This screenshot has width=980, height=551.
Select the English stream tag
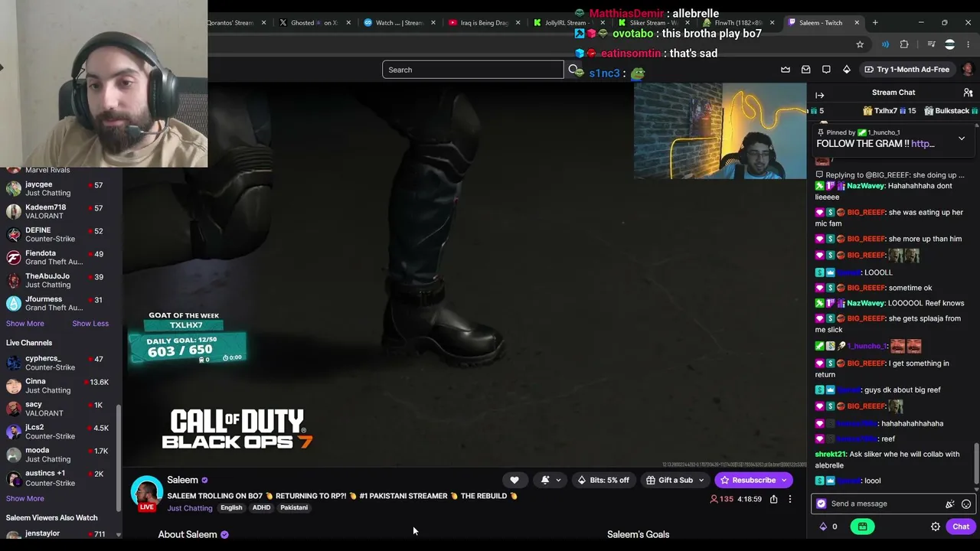tap(231, 508)
